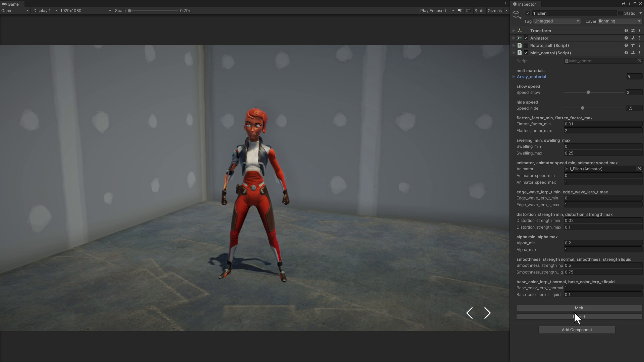Image resolution: width=644 pixels, height=362 pixels.
Task: Click the Distortion_strength_max value field
Action: click(603, 227)
